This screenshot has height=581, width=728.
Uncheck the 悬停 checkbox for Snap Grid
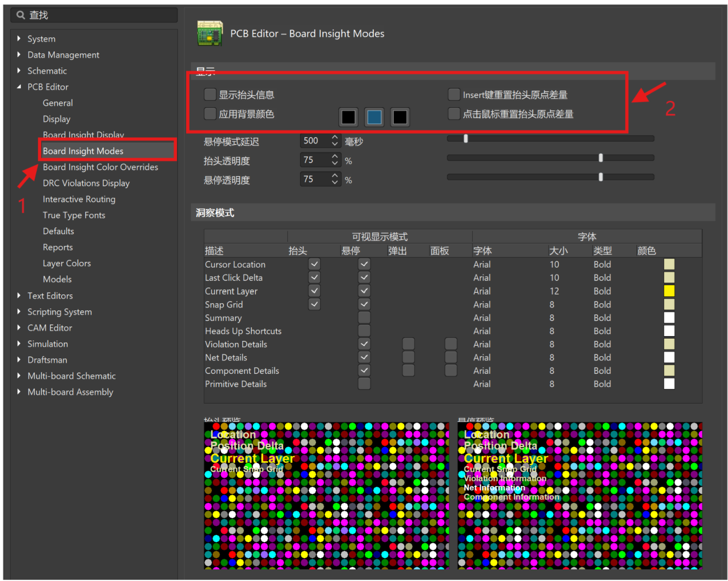coord(364,304)
